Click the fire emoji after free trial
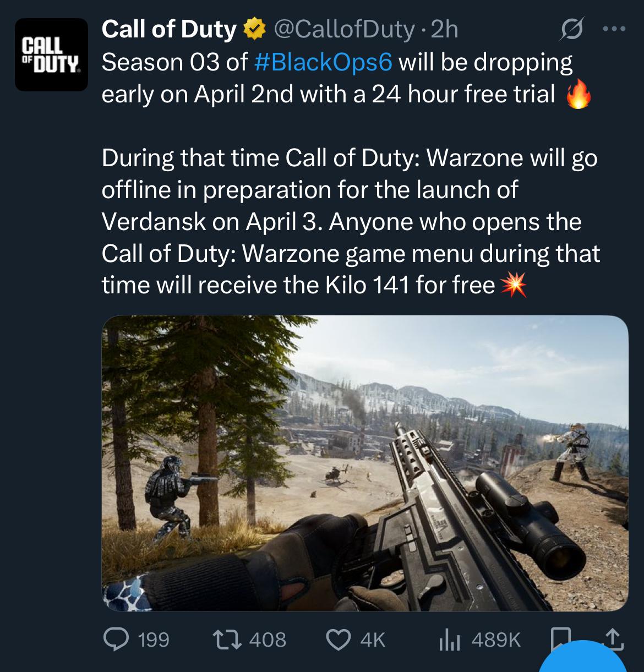 [x=579, y=95]
